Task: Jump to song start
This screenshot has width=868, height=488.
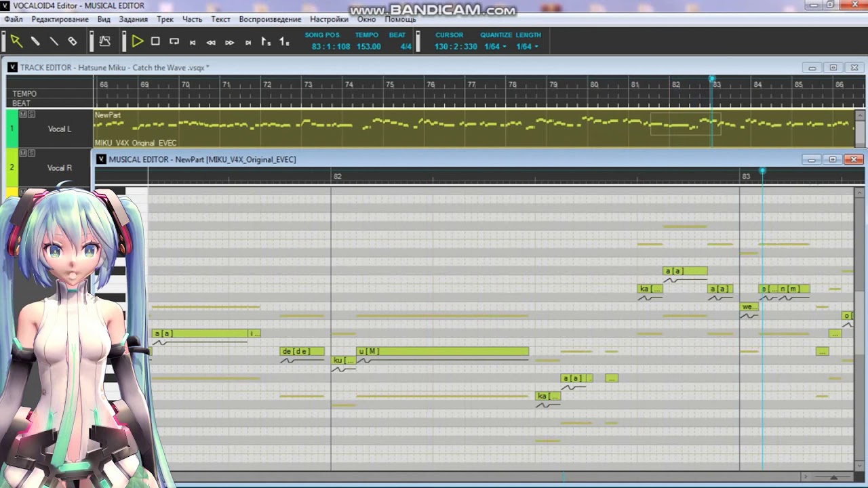Action: 193,42
